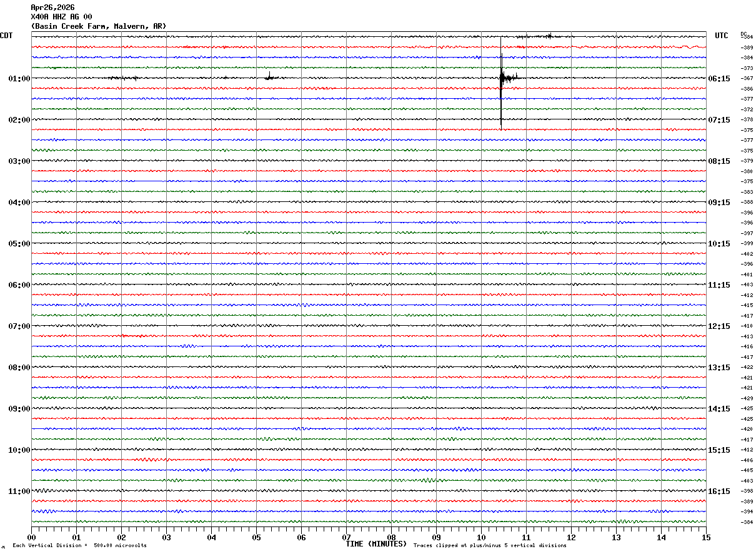756x554 pixels.
Task: Click the 06:15 UTC time label
Action: coord(719,78)
